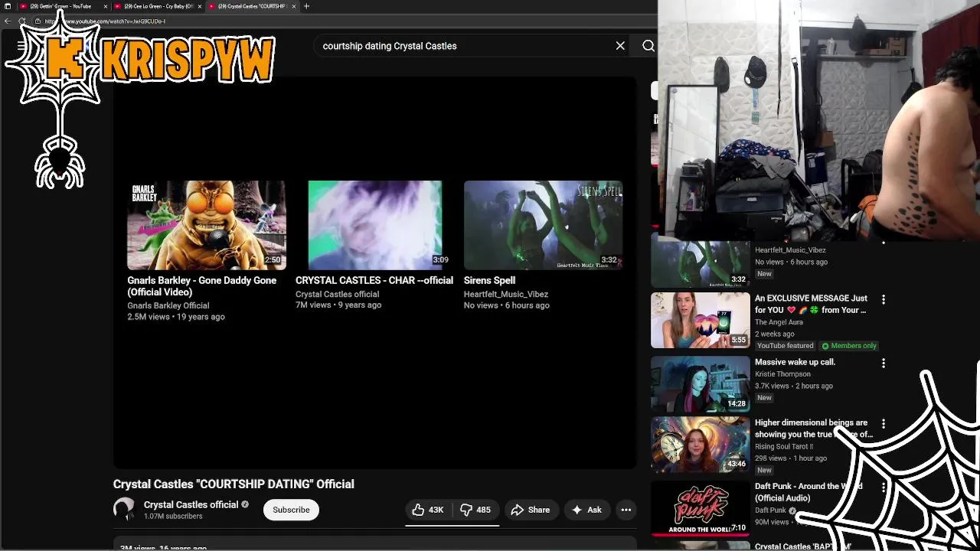This screenshot has height=551, width=980.
Task: Click the 1.07M subscribers text
Action: [173, 517]
